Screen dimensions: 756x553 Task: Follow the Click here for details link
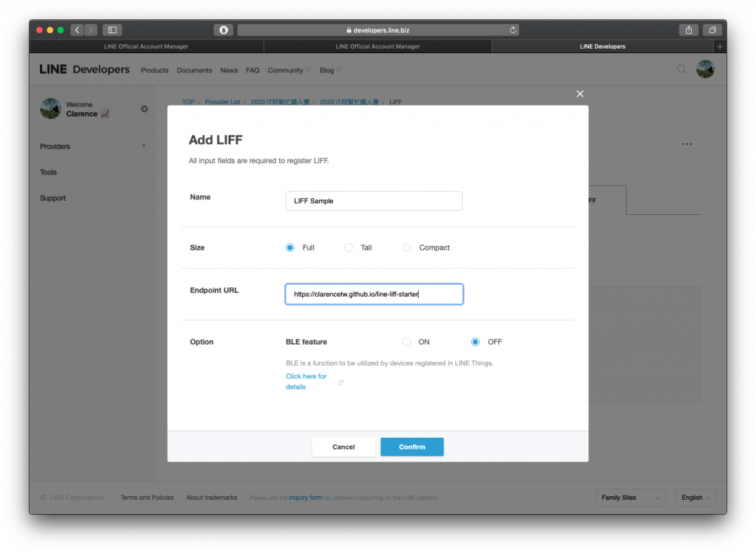(x=306, y=382)
